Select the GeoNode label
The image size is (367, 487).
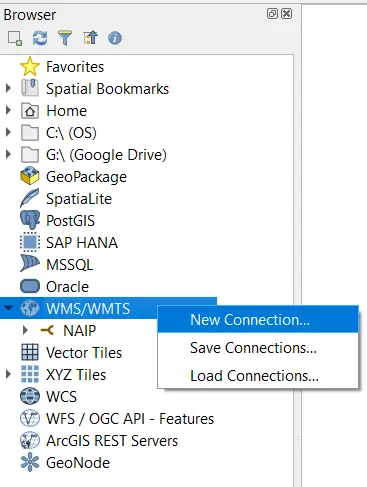click(78, 463)
